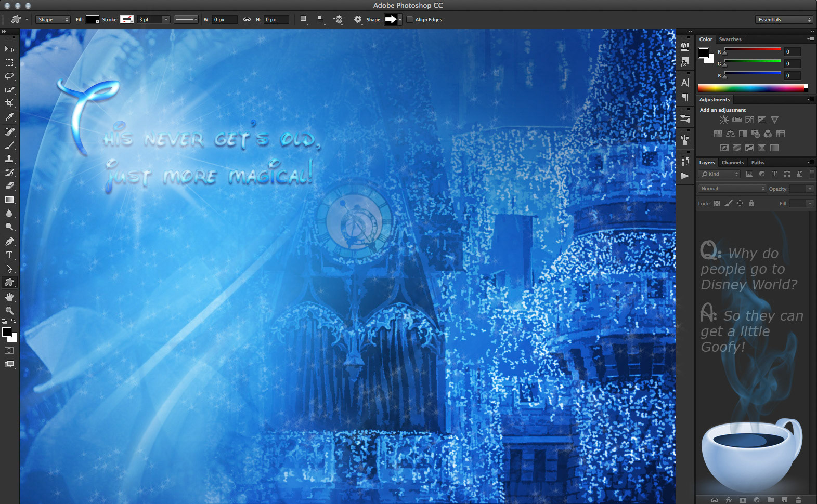
Task: Select the History Brush tool
Action: [x=9, y=173]
